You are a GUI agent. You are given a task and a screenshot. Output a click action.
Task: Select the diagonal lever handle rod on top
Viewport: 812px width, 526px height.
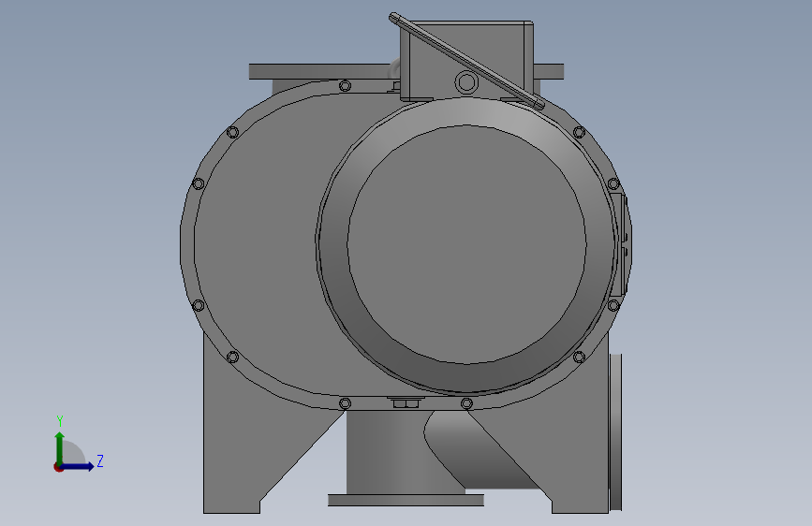point(466,61)
